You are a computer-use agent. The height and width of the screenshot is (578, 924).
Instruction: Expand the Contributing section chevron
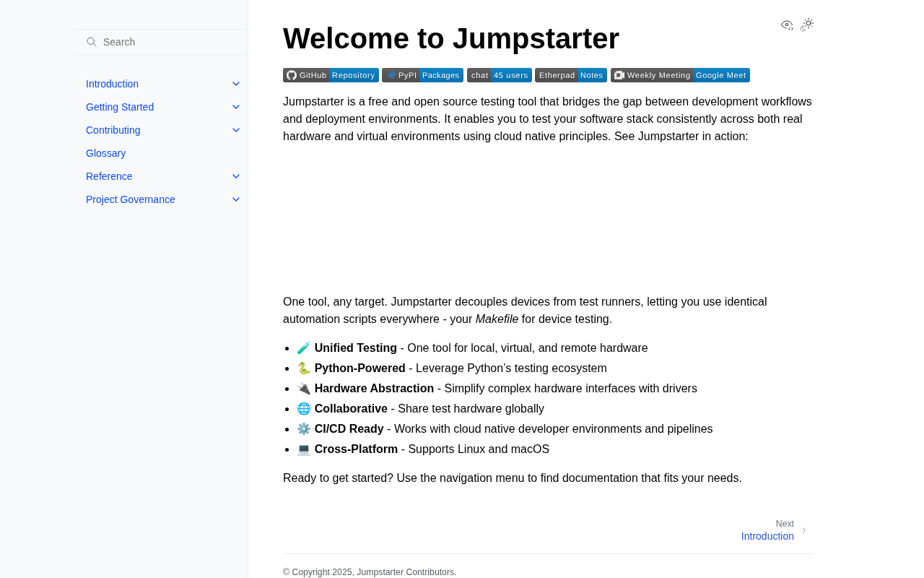pyautogui.click(x=236, y=130)
